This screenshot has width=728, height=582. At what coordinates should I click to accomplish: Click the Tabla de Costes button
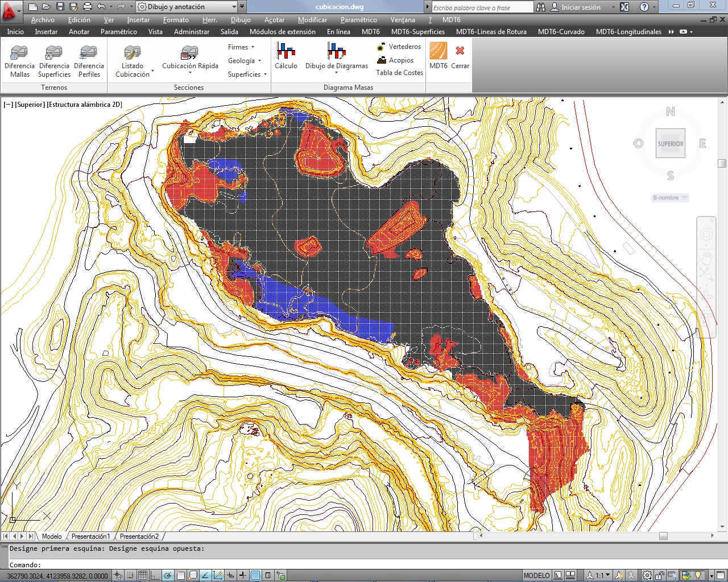coord(399,73)
